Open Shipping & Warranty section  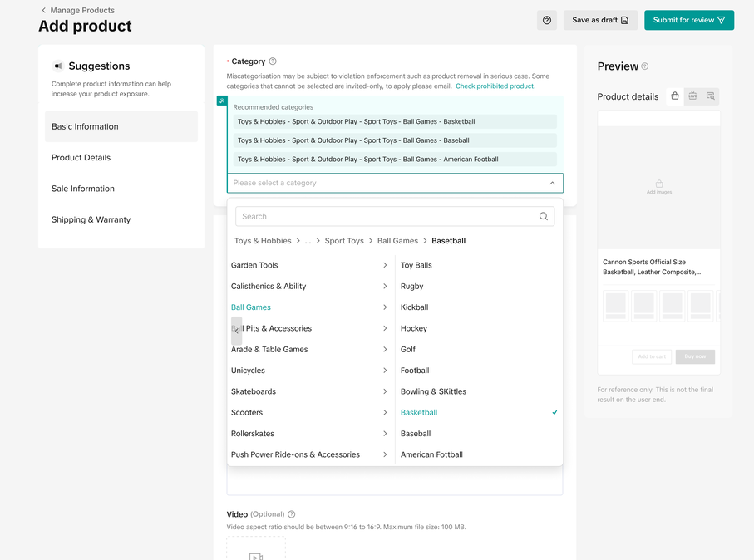tap(91, 220)
